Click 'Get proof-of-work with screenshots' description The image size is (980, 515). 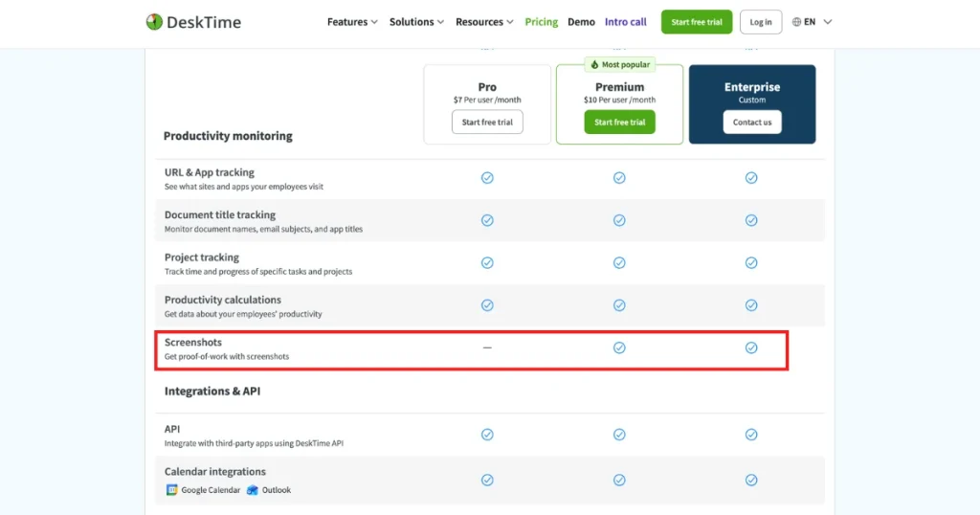tap(227, 357)
